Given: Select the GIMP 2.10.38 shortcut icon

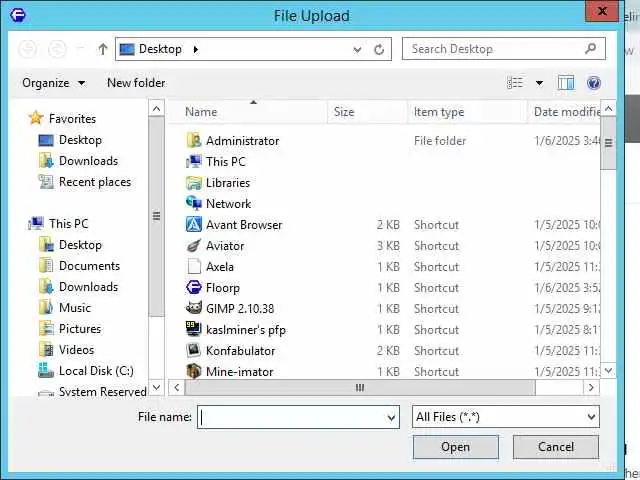Looking at the screenshot, I should 194,308.
